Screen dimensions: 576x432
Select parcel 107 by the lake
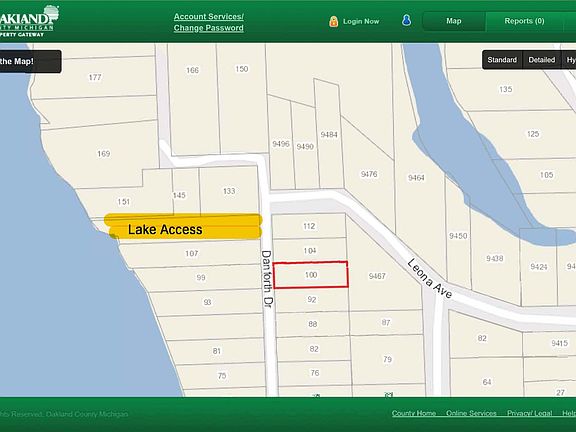(x=191, y=253)
